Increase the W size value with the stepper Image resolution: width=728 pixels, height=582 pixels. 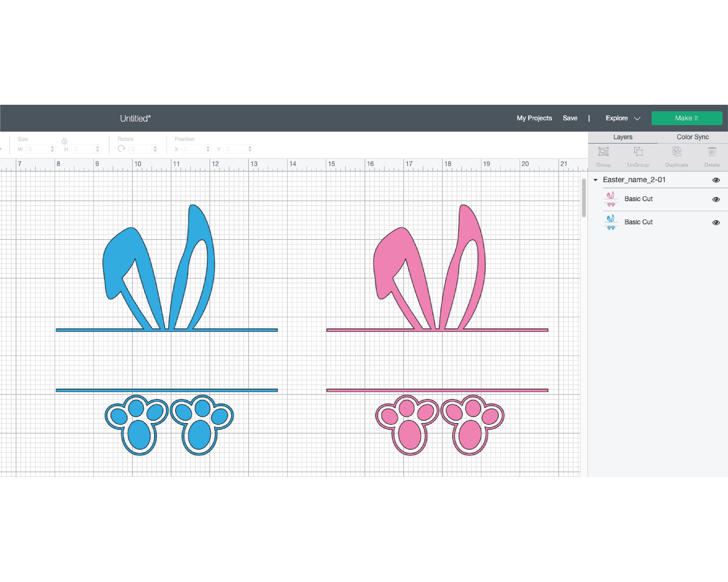pos(52,147)
